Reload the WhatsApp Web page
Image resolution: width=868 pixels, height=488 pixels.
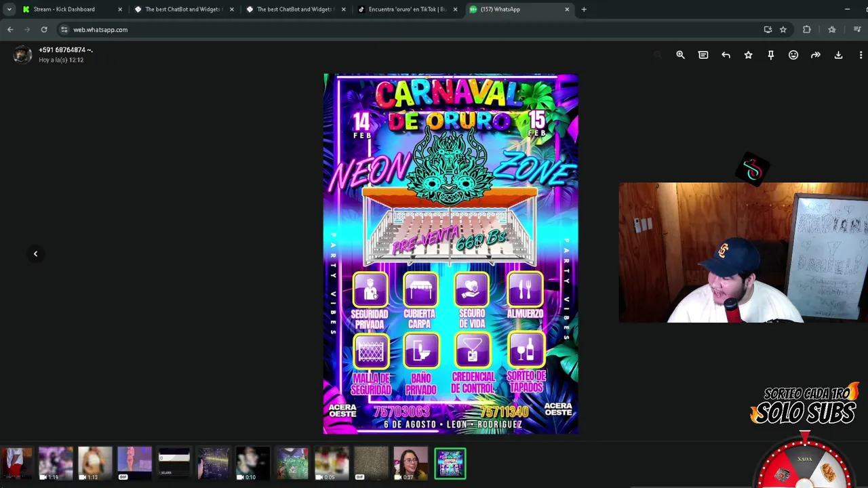(44, 29)
